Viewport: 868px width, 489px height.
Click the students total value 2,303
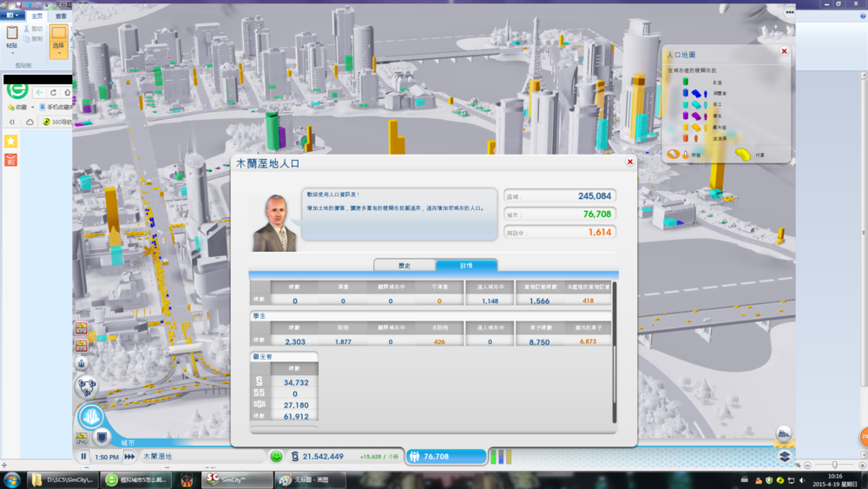[x=295, y=341]
